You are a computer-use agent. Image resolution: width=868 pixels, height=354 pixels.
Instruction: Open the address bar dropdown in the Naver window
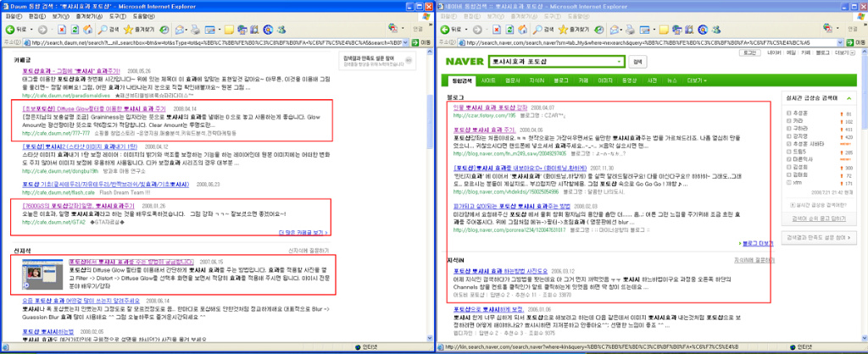pyautogui.click(x=840, y=42)
